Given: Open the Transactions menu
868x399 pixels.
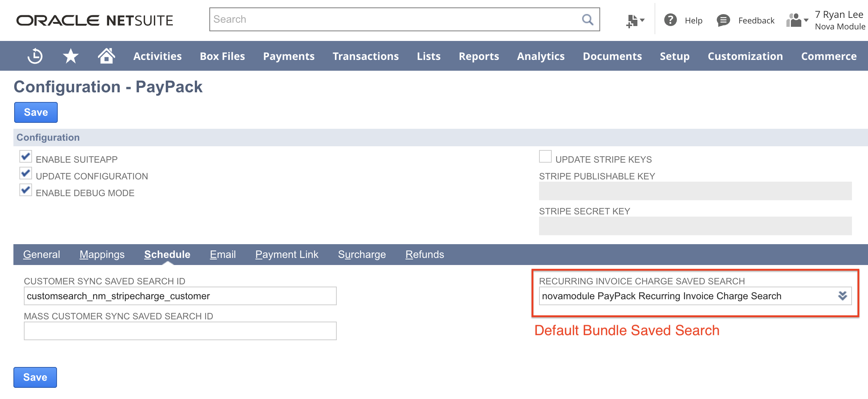Looking at the screenshot, I should (366, 56).
